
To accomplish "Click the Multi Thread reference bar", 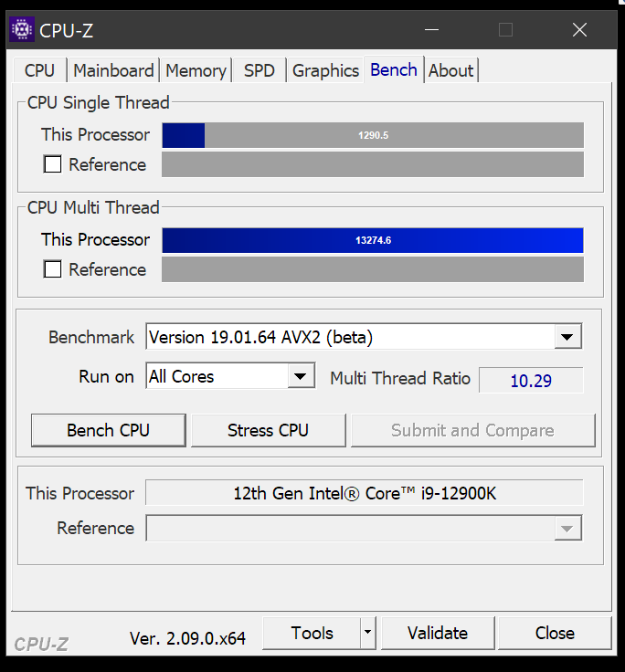I will tap(373, 269).
